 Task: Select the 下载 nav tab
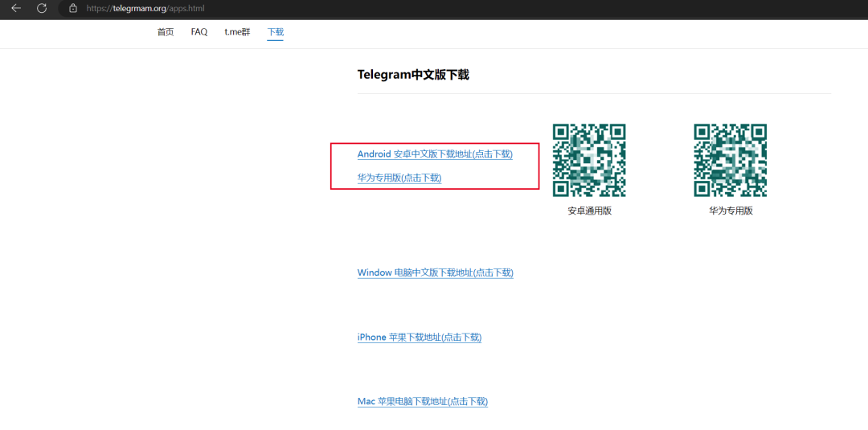pyautogui.click(x=275, y=32)
